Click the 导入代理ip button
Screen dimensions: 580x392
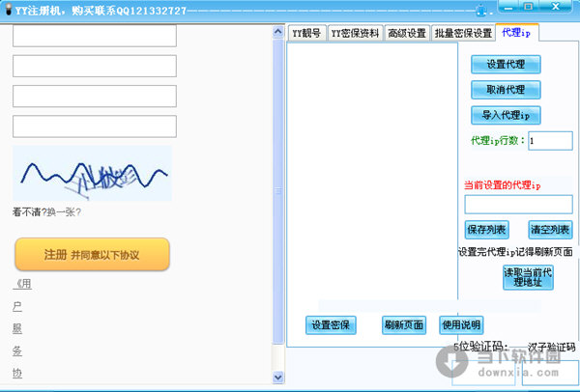point(506,115)
